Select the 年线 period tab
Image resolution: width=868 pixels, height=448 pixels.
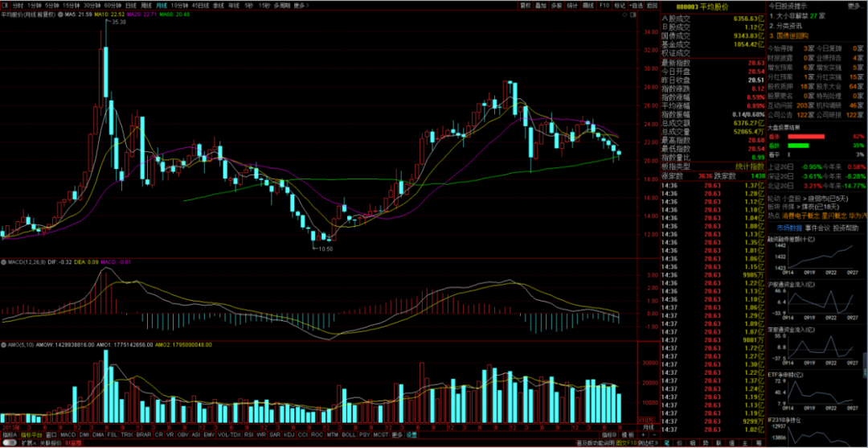coord(233,6)
